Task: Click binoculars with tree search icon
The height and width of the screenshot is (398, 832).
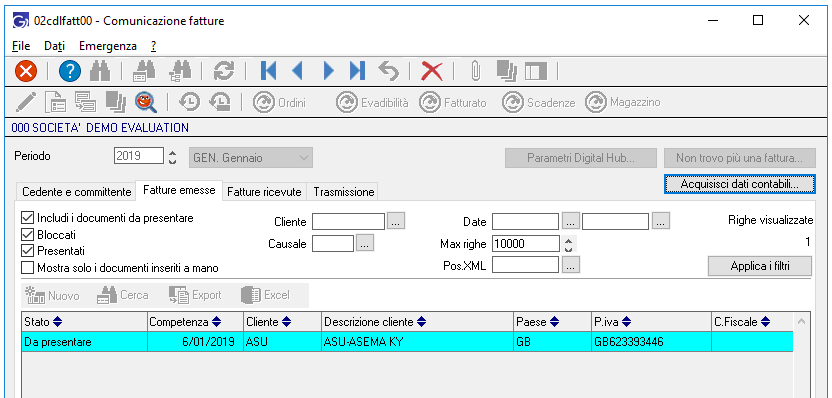Action: click(179, 71)
